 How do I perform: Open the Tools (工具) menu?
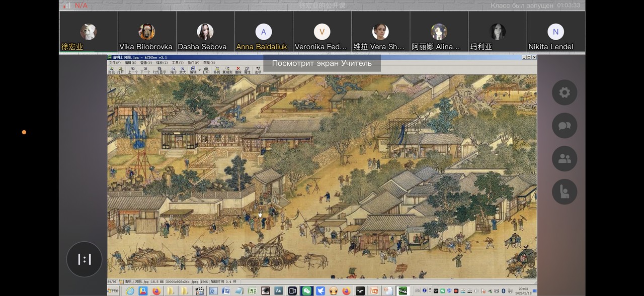(177, 63)
